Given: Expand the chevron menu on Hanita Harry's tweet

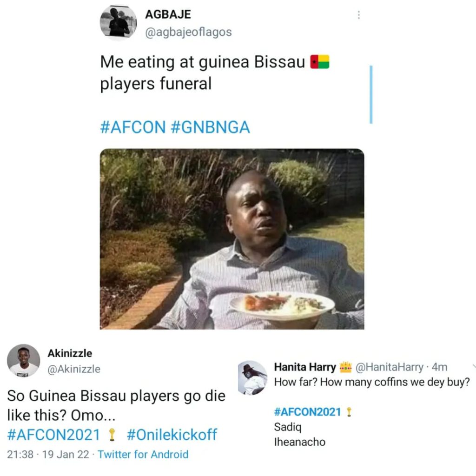Looking at the screenshot, I should click(473, 366).
